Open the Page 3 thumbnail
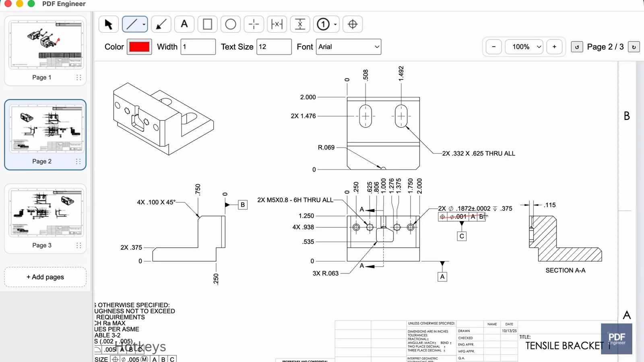Viewport: 644px width, 362px height. click(x=45, y=213)
